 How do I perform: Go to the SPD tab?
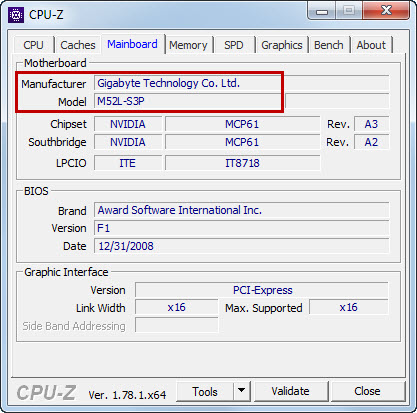[234, 45]
